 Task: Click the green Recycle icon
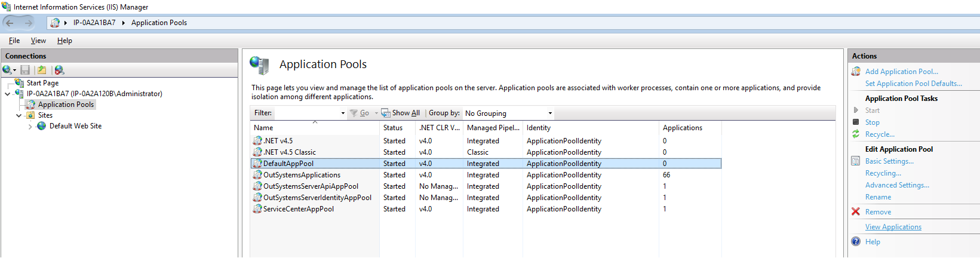pos(856,134)
